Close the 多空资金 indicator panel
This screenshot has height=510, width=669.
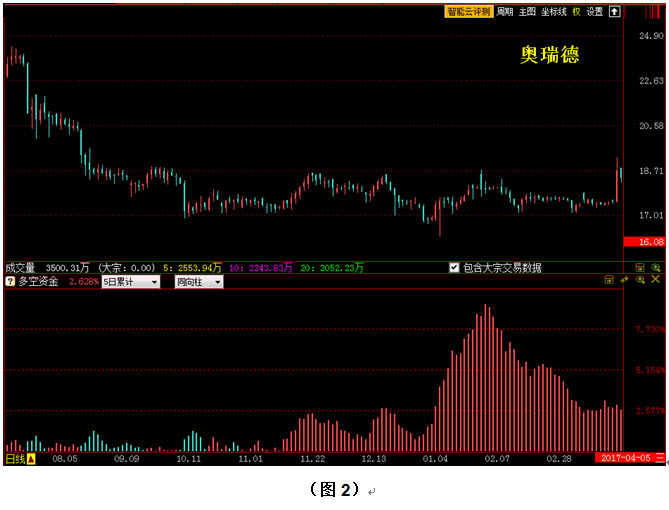[x=657, y=281]
